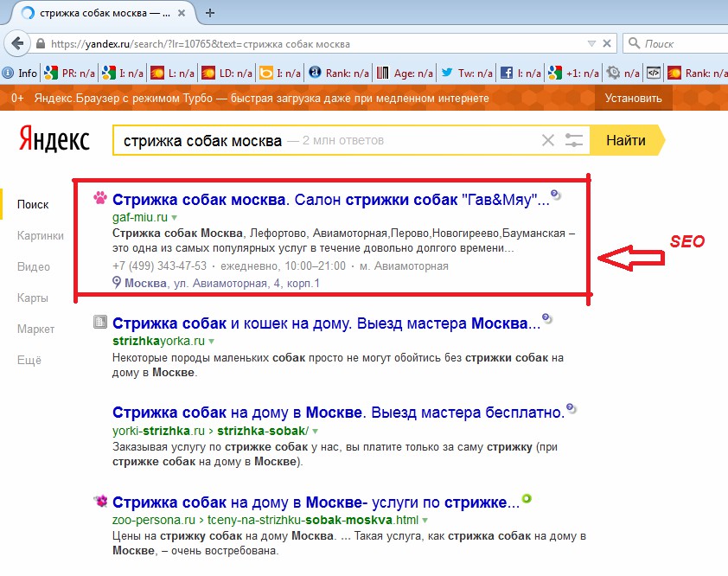Click badge icon after 'Выезд мастера Москва...'
The width and height of the screenshot is (728, 576).
coord(547,318)
